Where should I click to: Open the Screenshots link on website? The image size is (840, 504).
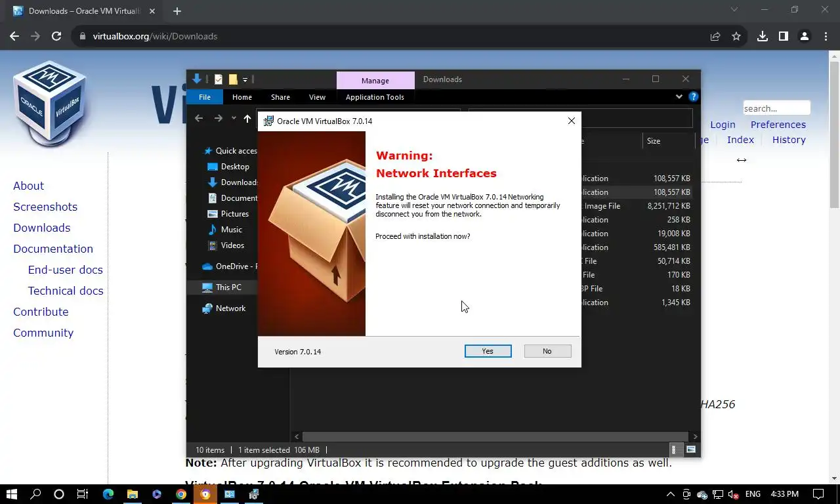click(x=45, y=207)
